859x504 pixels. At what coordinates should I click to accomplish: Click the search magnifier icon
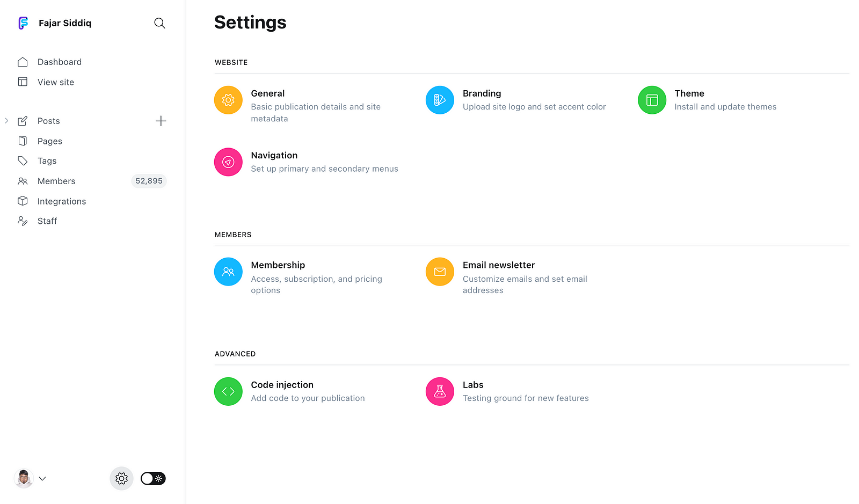[159, 23]
